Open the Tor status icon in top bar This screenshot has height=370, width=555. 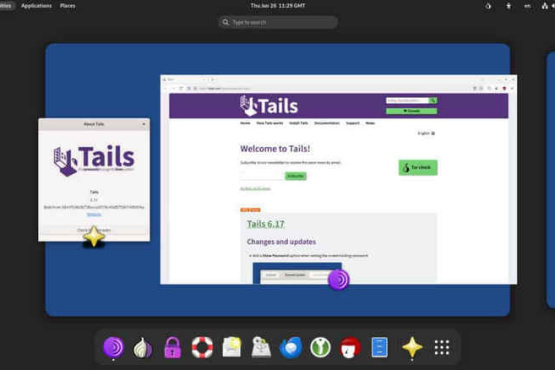(x=488, y=6)
